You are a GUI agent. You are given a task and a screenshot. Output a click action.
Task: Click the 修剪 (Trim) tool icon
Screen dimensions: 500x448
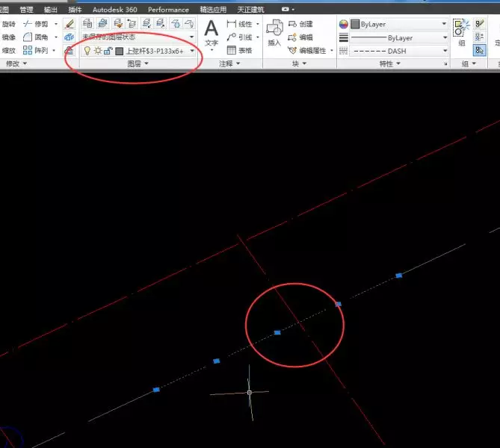click(28, 24)
